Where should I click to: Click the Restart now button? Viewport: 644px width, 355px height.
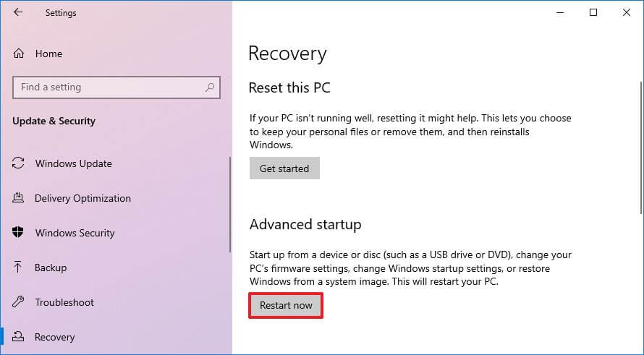point(286,305)
